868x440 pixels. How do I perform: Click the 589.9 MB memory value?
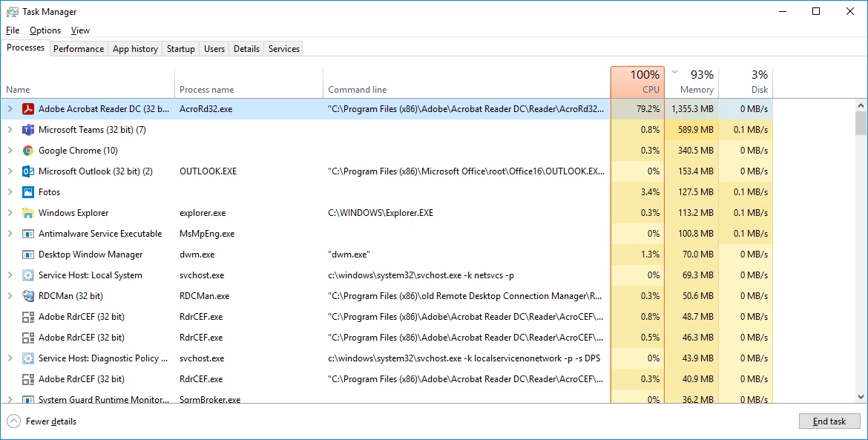pyautogui.click(x=696, y=130)
